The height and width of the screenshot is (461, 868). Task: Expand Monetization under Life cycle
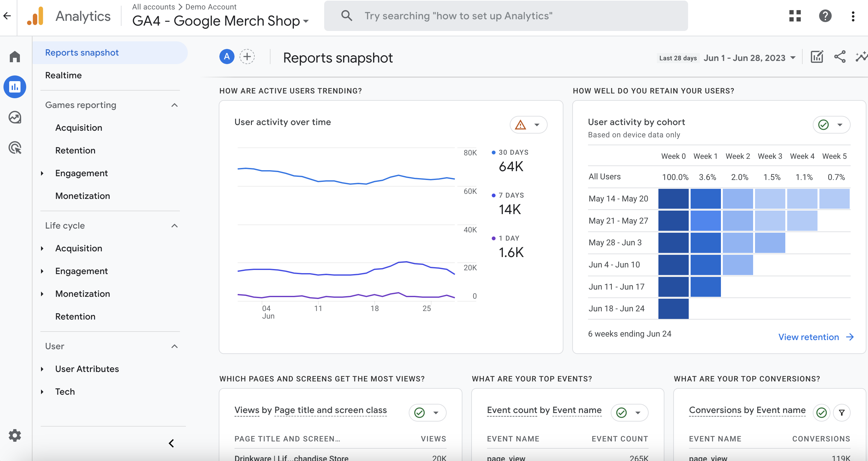42,294
